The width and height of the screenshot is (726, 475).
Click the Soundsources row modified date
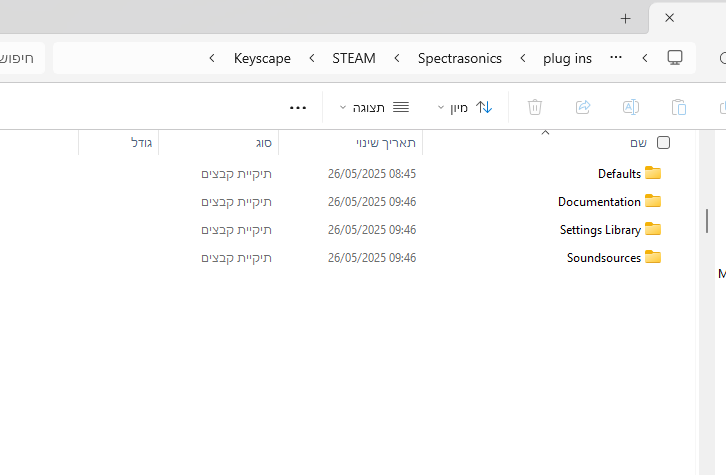point(372,258)
